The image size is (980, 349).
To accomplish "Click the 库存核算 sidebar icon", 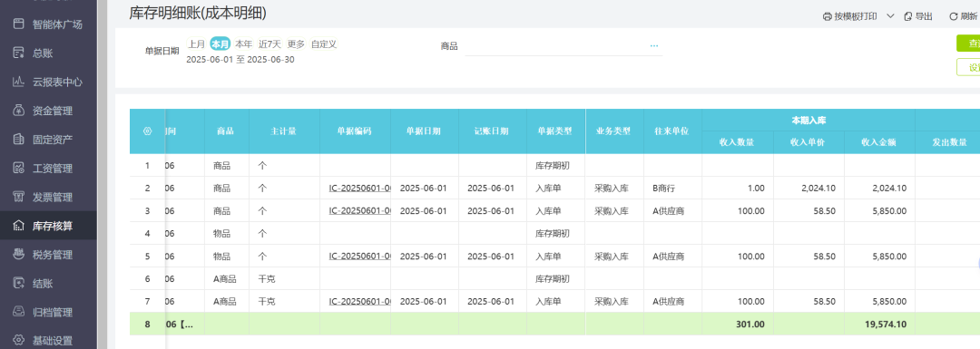I will point(19,226).
